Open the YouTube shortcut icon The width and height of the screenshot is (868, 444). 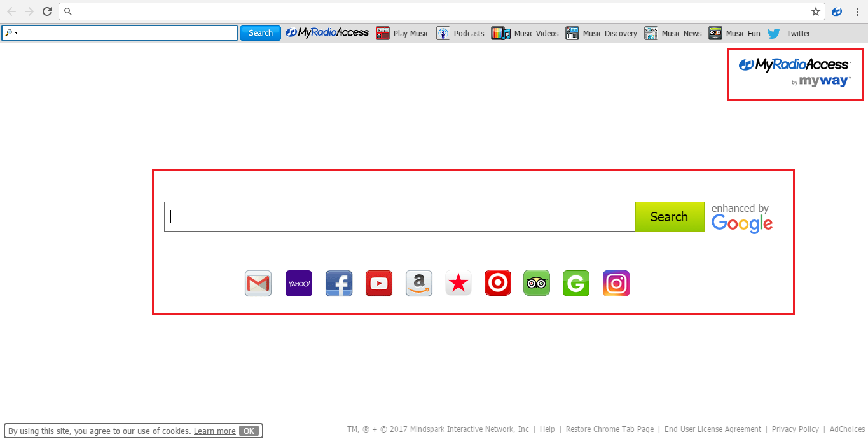click(379, 283)
